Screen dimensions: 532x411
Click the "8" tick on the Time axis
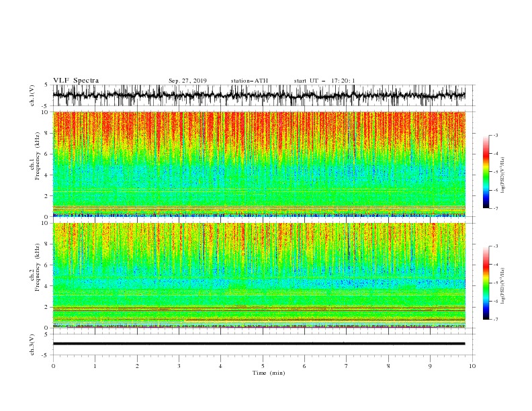click(x=388, y=366)
